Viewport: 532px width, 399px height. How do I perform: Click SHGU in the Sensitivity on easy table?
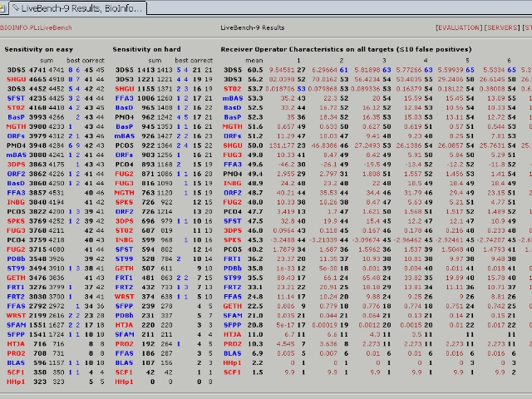pyautogui.click(x=16, y=77)
